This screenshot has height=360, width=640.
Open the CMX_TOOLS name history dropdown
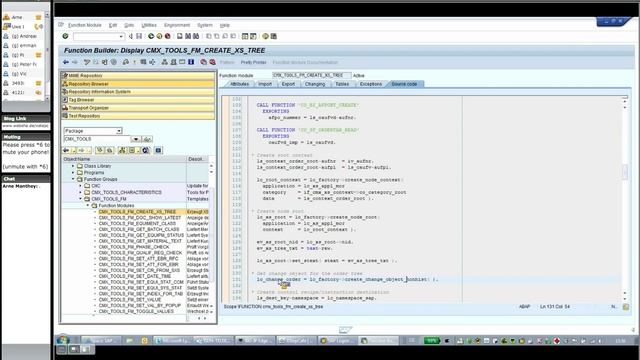pyautogui.click(x=136, y=139)
